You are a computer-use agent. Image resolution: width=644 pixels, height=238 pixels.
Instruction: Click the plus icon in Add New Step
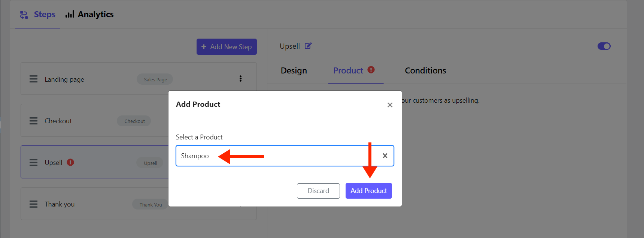[x=204, y=47]
